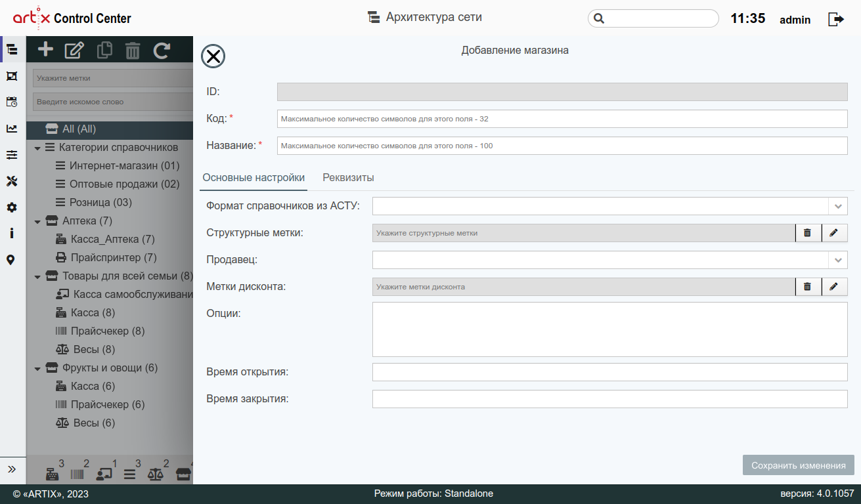Click the copy toolbar icon

[x=104, y=50]
